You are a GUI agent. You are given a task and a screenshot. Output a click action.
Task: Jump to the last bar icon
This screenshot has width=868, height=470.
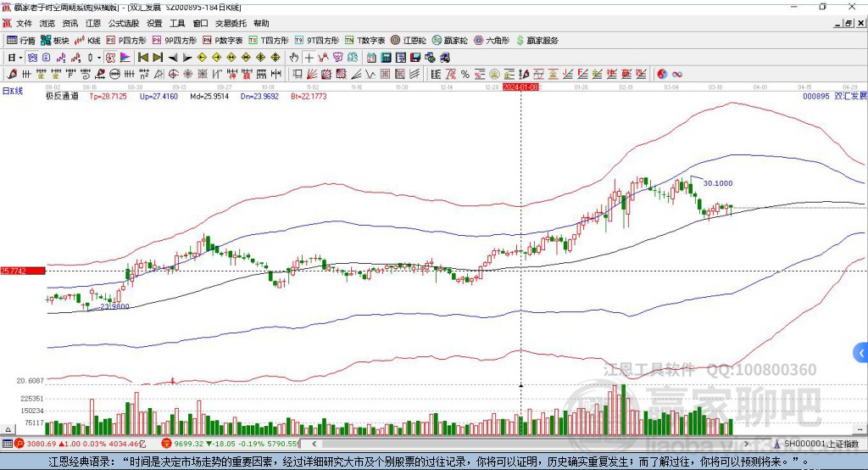click(x=158, y=58)
